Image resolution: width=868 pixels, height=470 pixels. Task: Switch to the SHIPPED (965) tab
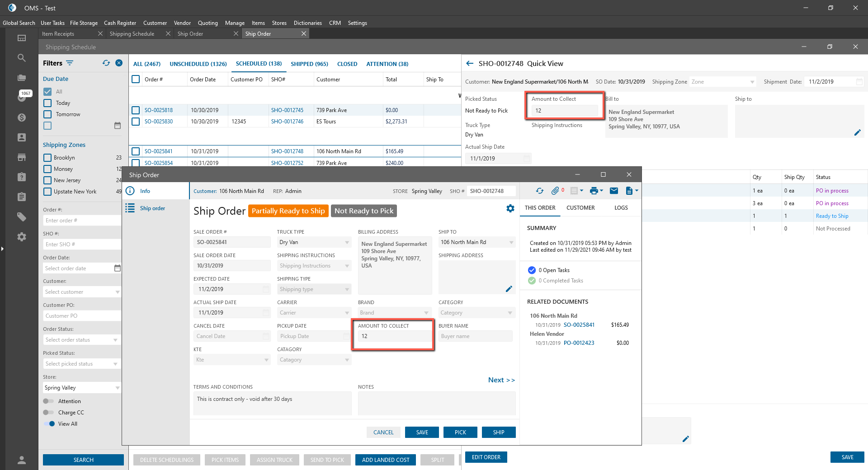tap(309, 64)
